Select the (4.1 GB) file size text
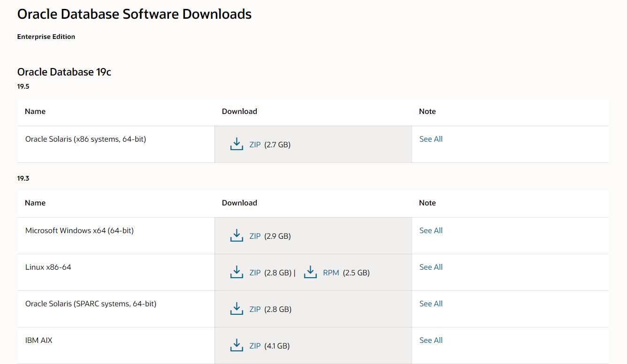 (277, 346)
